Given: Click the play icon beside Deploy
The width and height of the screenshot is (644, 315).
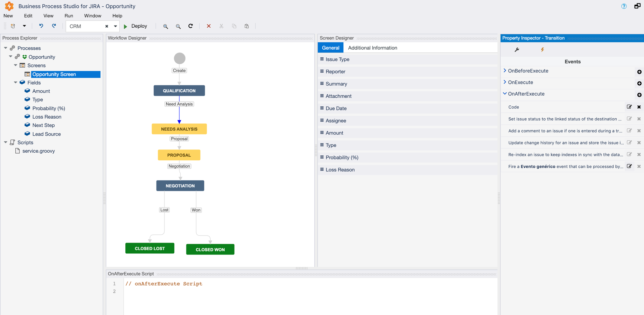Looking at the screenshot, I should pyautogui.click(x=125, y=26).
